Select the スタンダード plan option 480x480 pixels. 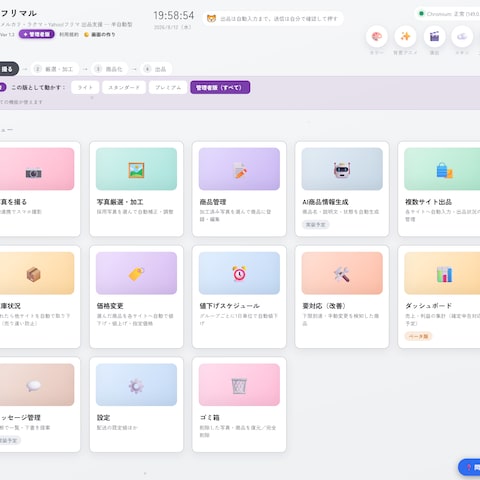pyautogui.click(x=124, y=87)
